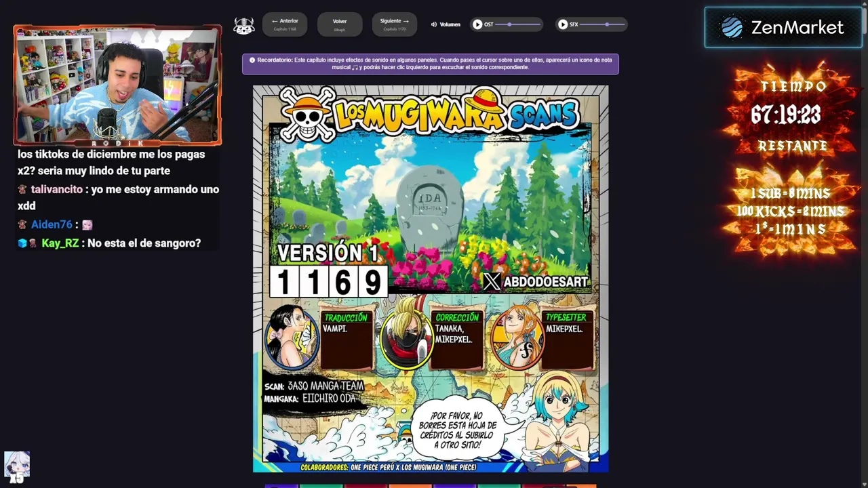
Task: Click the chat username Aiden76
Action: pos(52,225)
